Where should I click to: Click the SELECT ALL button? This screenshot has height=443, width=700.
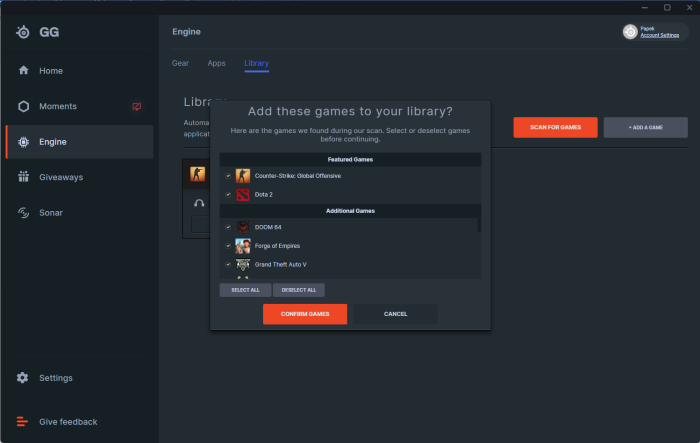tap(245, 290)
